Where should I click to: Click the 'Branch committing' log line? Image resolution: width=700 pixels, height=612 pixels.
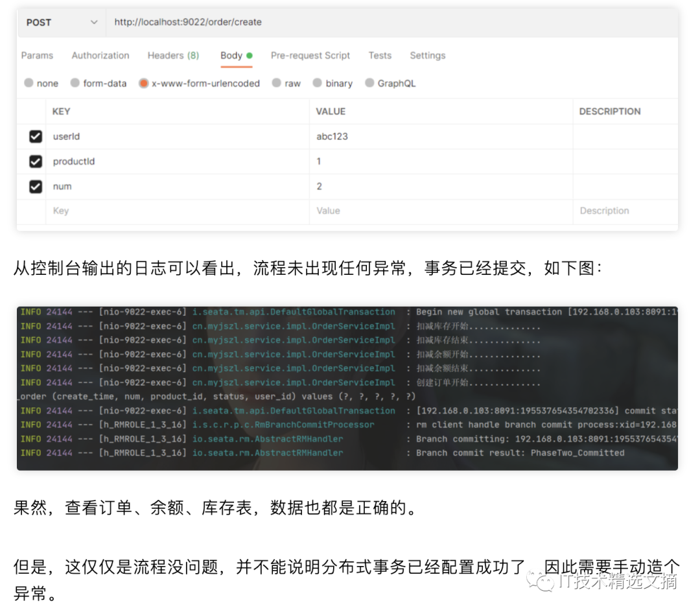348,440
